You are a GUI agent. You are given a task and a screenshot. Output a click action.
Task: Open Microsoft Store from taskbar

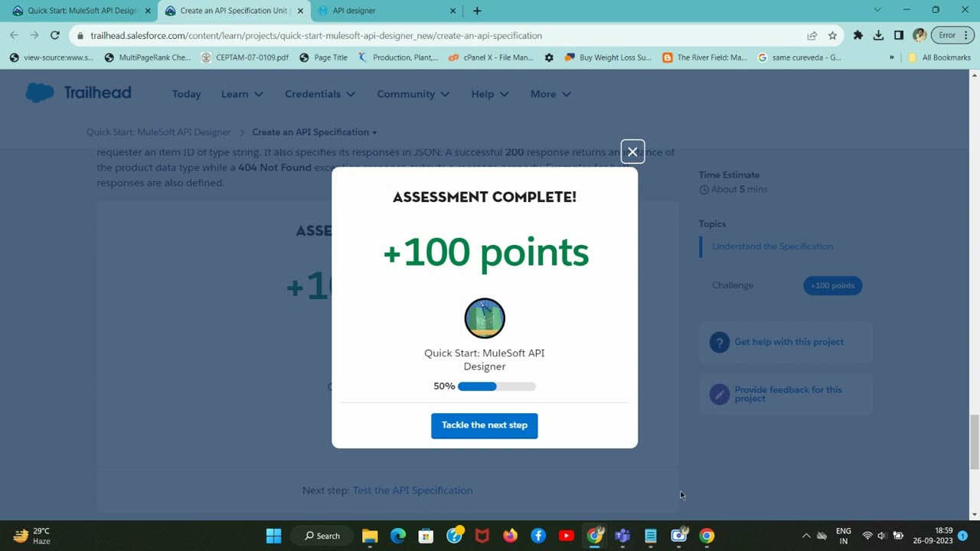click(426, 536)
